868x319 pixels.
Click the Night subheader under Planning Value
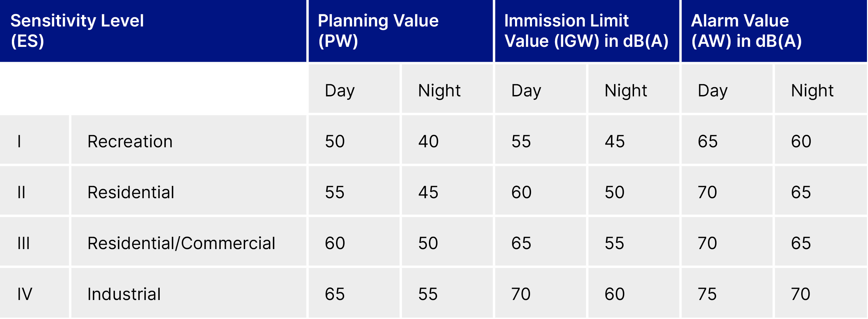[439, 90]
